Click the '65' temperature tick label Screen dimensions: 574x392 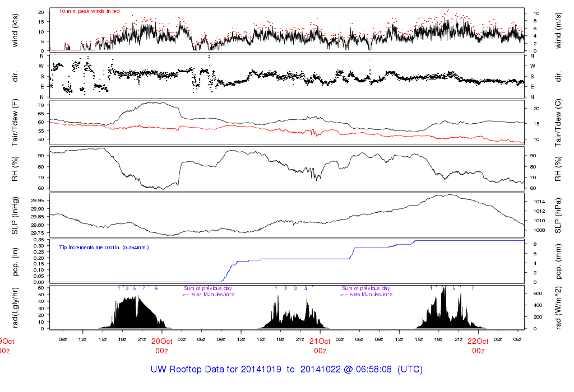41,114
